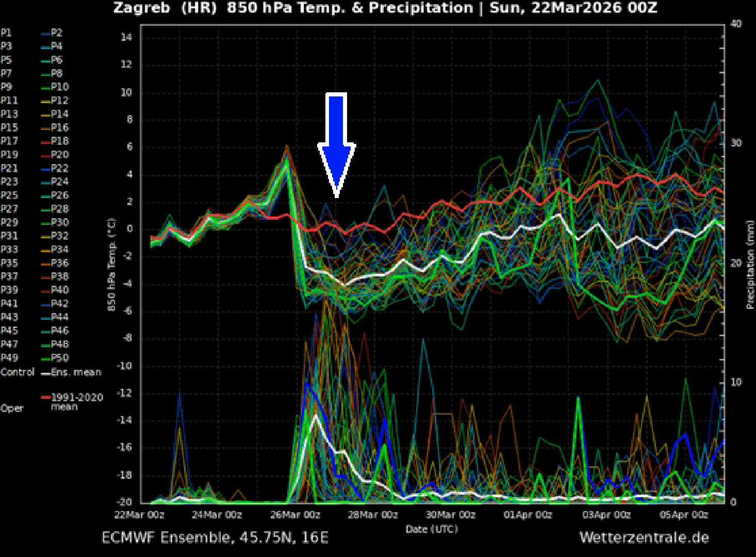The height and width of the screenshot is (557, 756).
Task: Click the P22 legend label
Action: coord(60,168)
